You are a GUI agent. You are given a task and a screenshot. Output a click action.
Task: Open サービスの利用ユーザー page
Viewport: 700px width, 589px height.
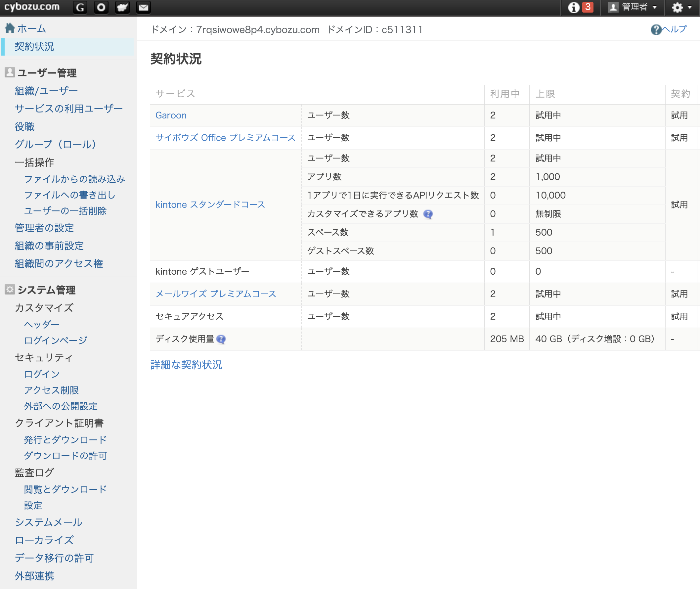point(68,109)
